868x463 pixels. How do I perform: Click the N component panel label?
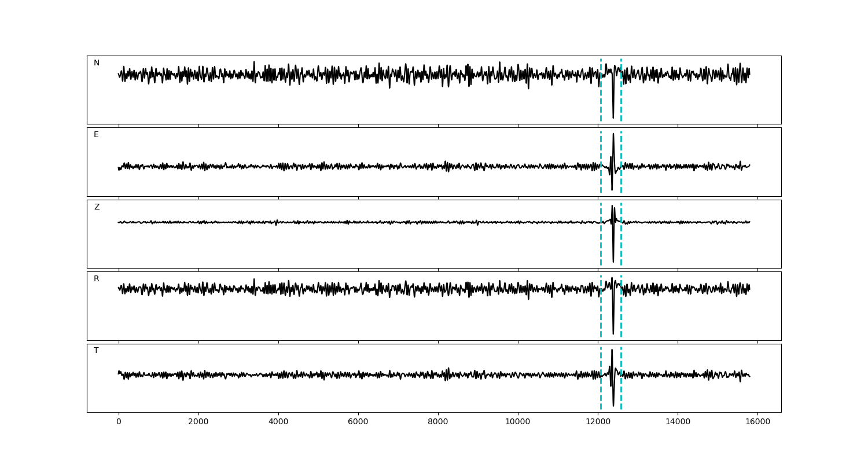(97, 63)
